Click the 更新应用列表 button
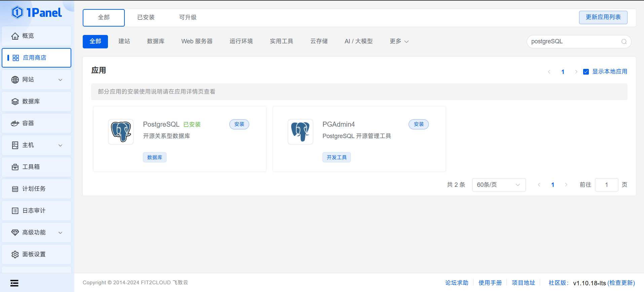Viewport: 644px width, 292px height. point(603,17)
